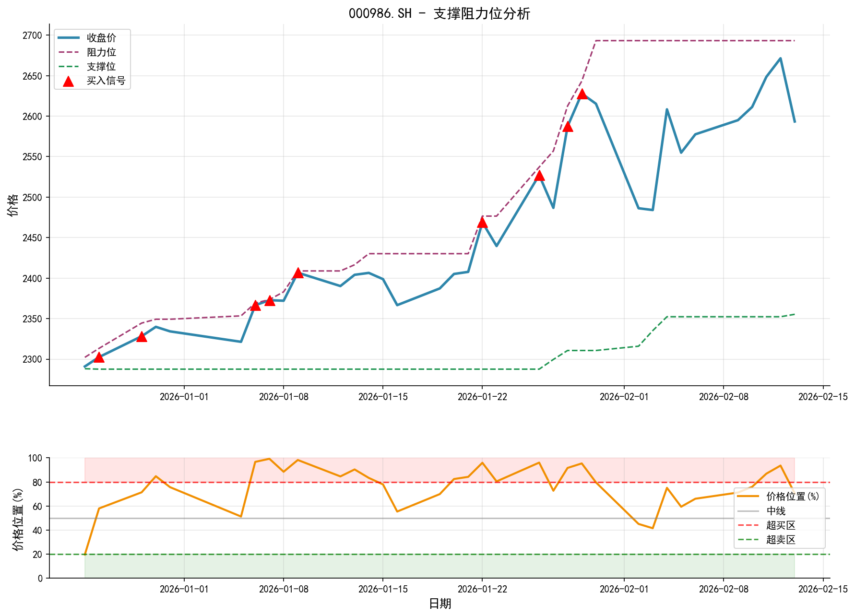
Task: Click the paired buy triangles around 2370
Action: [x=263, y=303]
